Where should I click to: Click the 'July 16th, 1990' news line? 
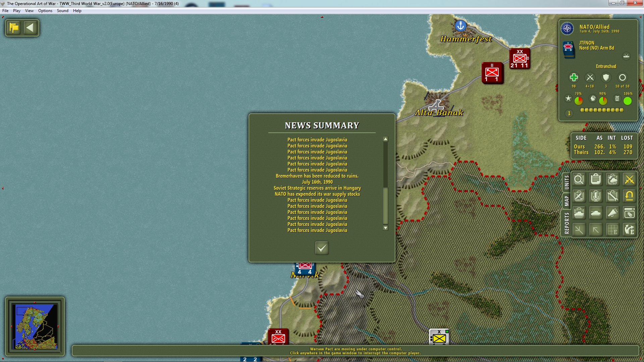(317, 182)
